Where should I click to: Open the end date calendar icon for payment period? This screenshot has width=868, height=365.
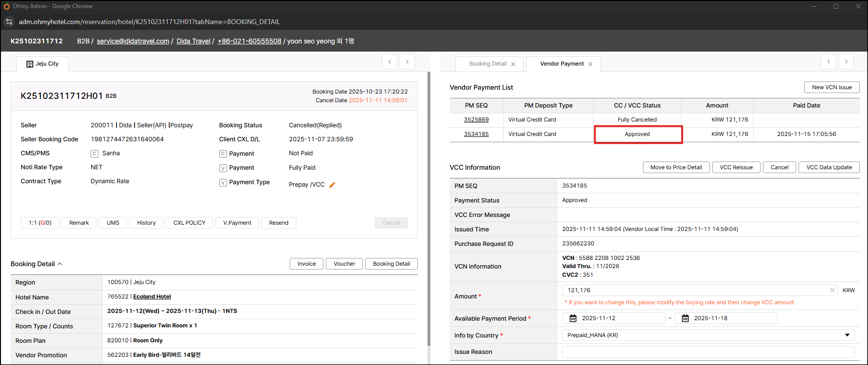(x=685, y=318)
